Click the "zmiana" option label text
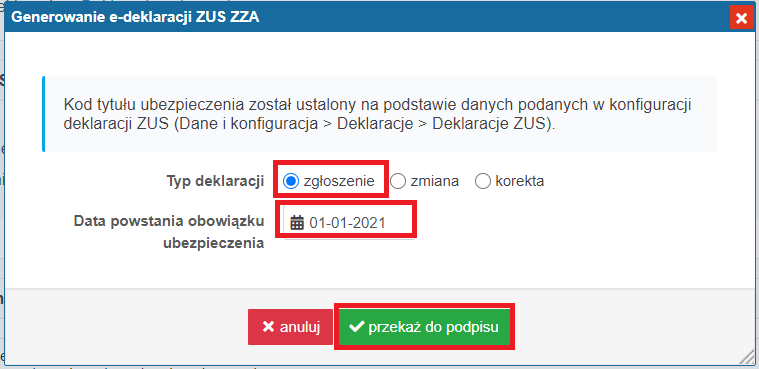Viewport: 759px width, 369px height. click(x=435, y=181)
